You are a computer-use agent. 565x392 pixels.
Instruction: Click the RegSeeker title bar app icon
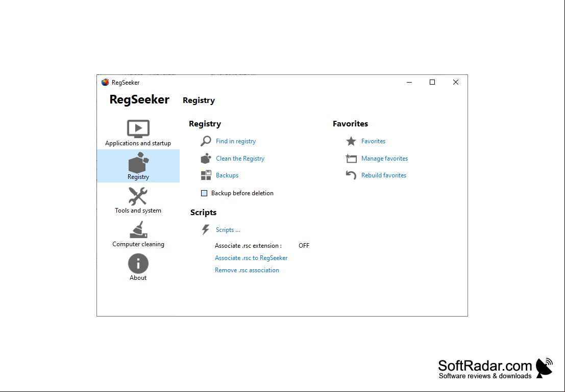105,83
